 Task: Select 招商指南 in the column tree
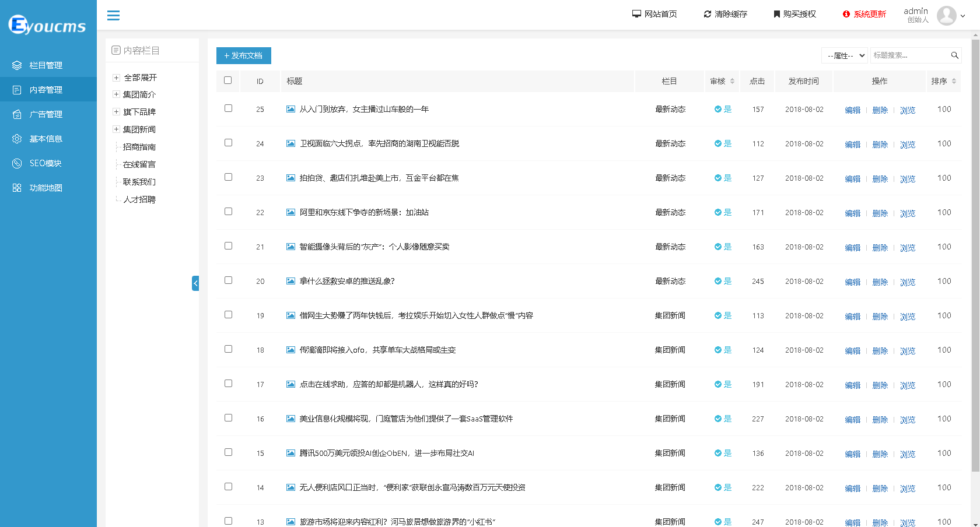pos(139,147)
